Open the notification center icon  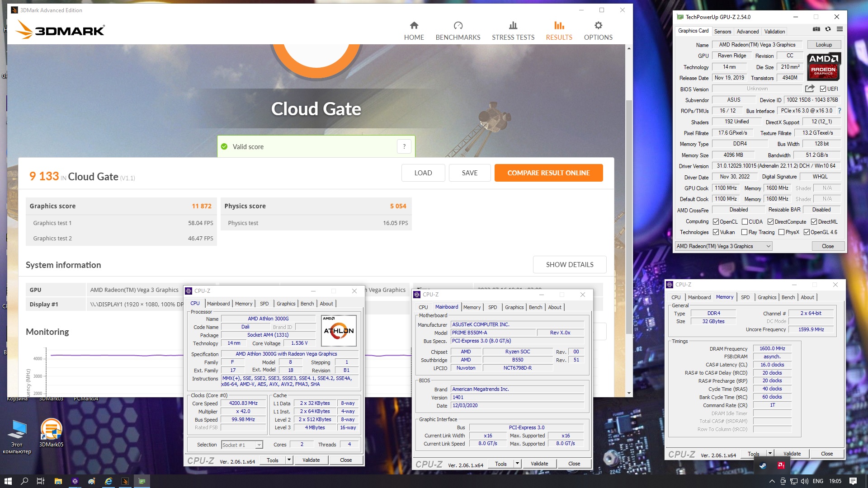click(x=853, y=481)
